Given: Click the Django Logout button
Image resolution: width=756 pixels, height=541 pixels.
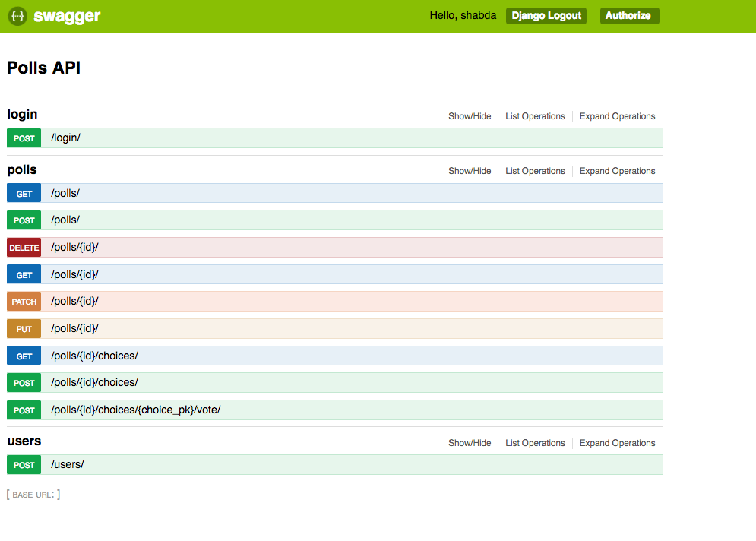Looking at the screenshot, I should (x=546, y=15).
